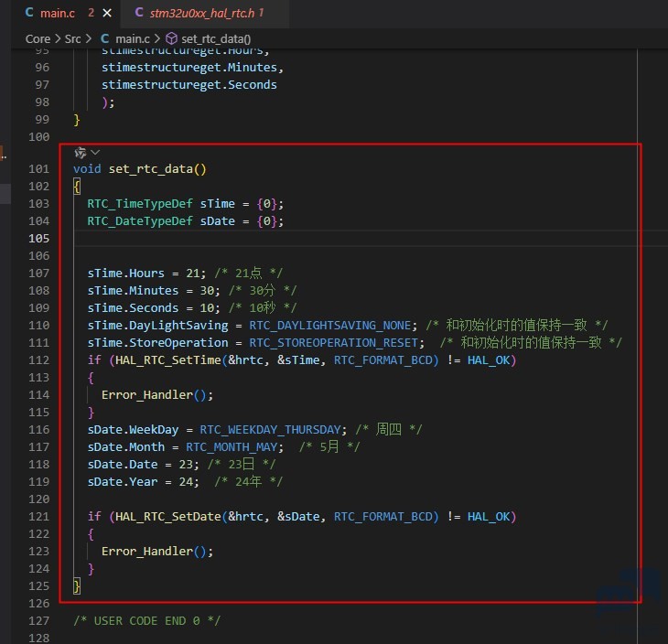Image resolution: width=668 pixels, height=644 pixels.
Task: Click 'HAL_OK' on line 121
Action: click(489, 517)
